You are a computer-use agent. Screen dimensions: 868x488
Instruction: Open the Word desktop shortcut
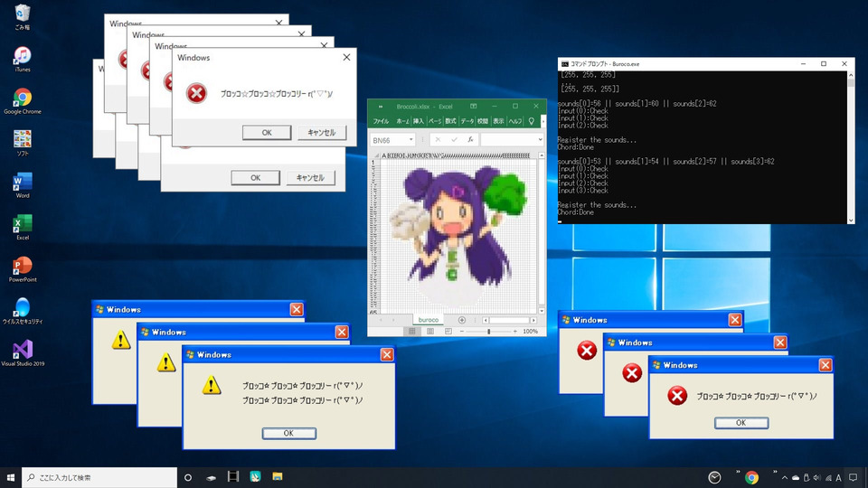[x=22, y=182]
